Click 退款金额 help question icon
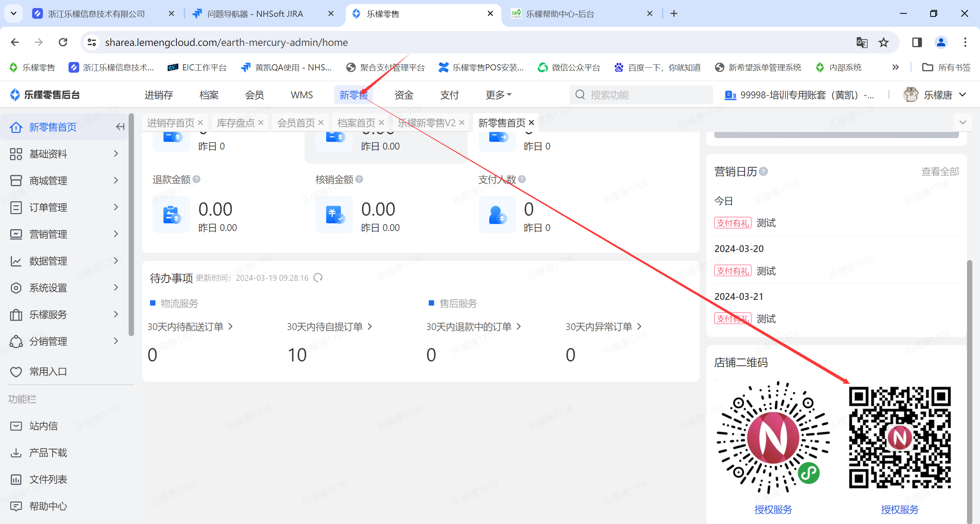Image resolution: width=980 pixels, height=524 pixels. coord(196,179)
